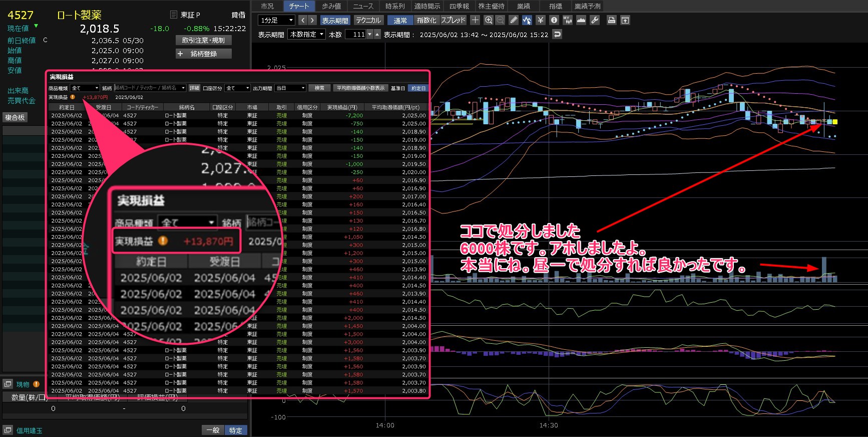Click the 検索 search button
The height and width of the screenshot is (437, 868).
pos(319,88)
